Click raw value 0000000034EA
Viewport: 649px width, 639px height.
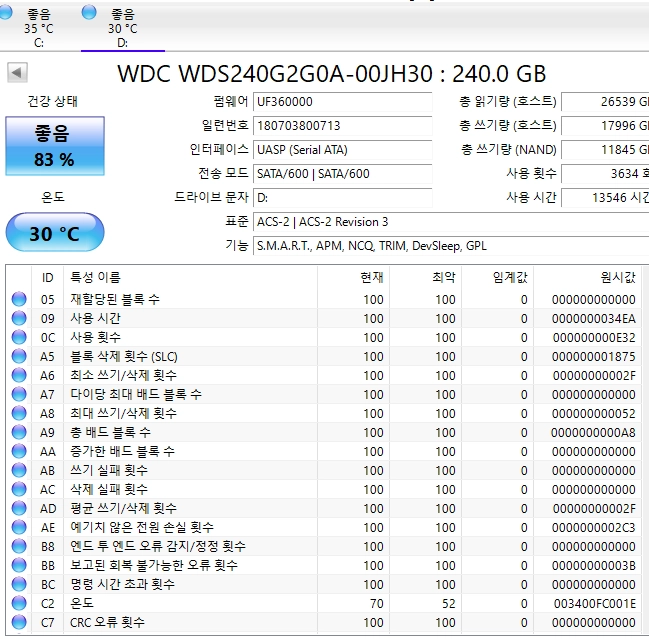(x=594, y=319)
